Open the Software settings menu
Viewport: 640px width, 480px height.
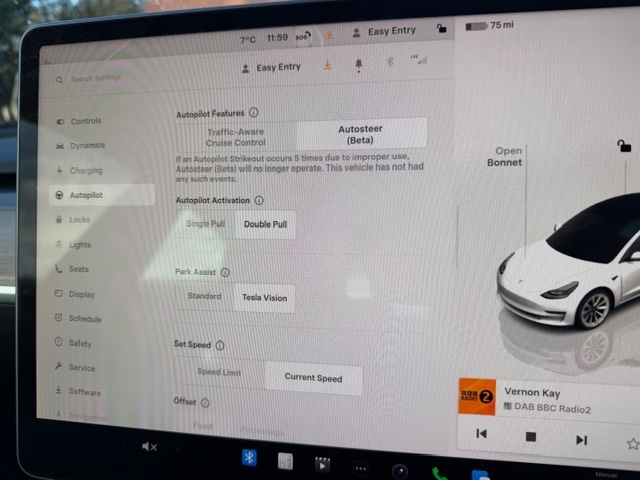click(x=78, y=391)
